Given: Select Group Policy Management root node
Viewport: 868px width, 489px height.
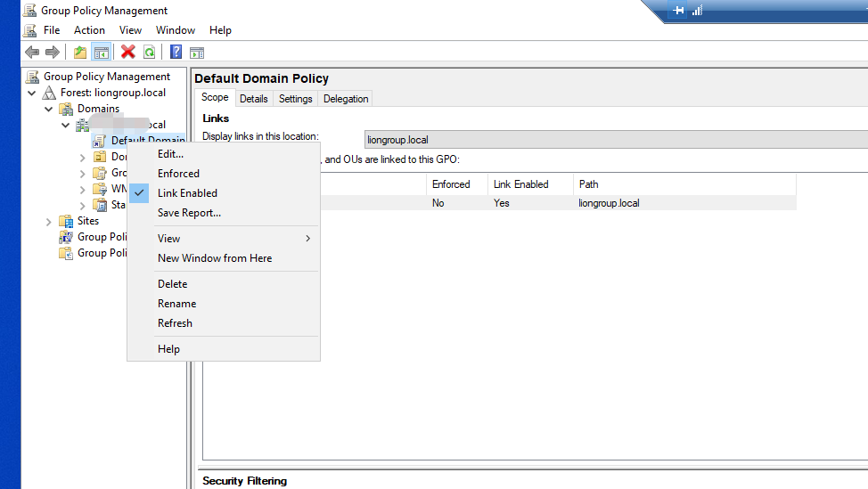Looking at the screenshot, I should (x=107, y=77).
